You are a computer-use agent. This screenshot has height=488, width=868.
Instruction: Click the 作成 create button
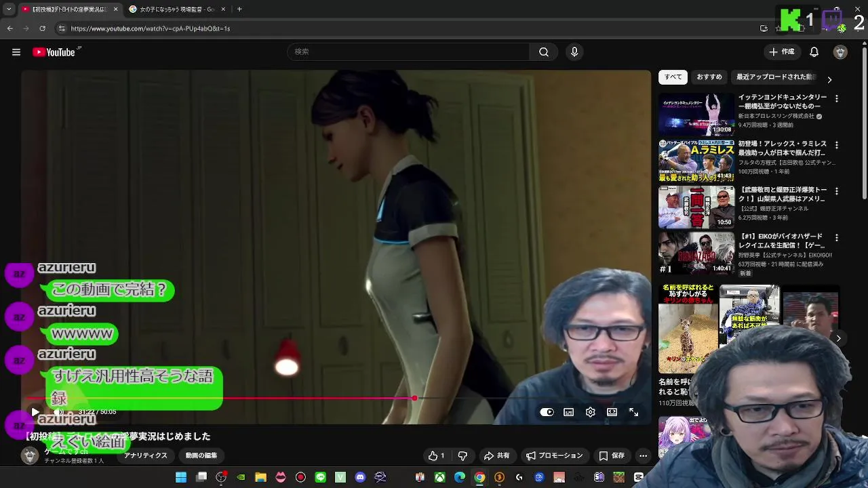tap(781, 52)
